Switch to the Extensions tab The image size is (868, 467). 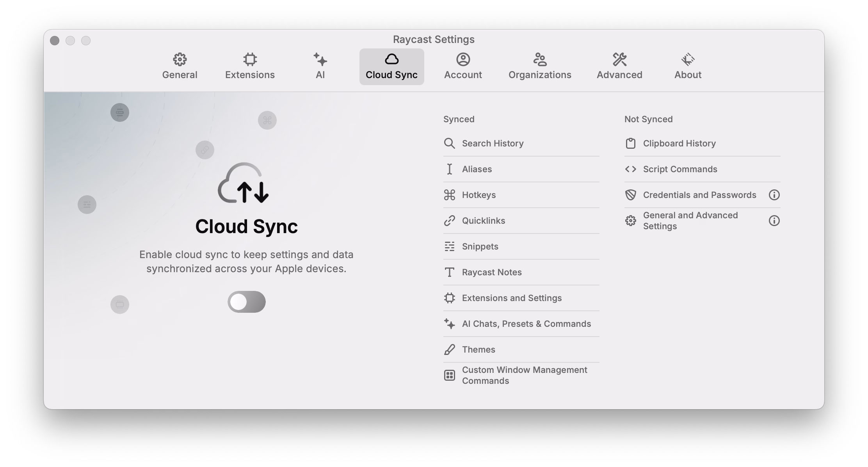[x=250, y=66]
